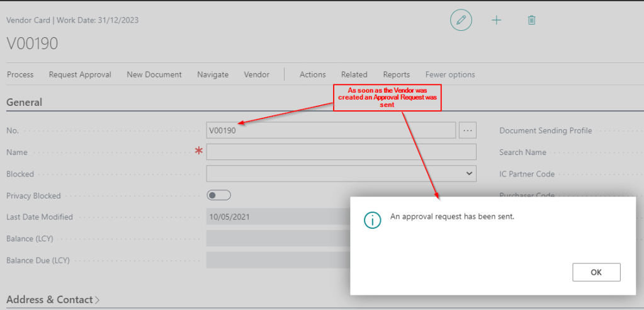The image size is (644, 310).
Task: Collapse the General section header
Action: tap(24, 102)
